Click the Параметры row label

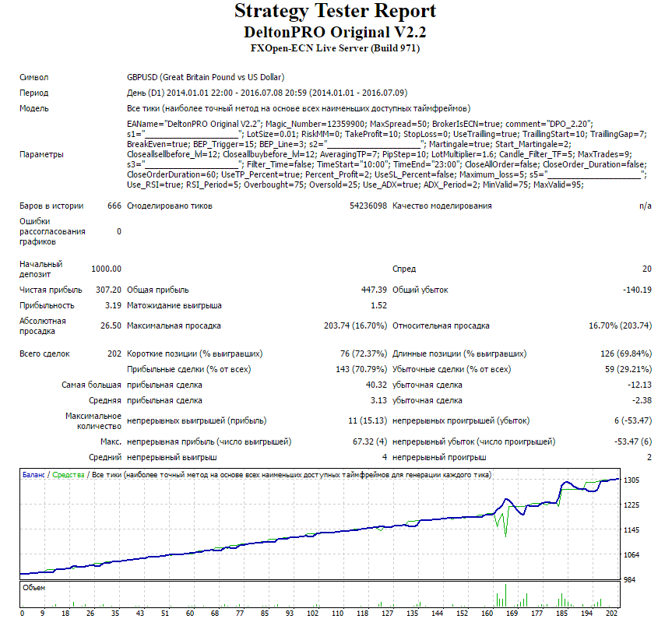point(41,154)
